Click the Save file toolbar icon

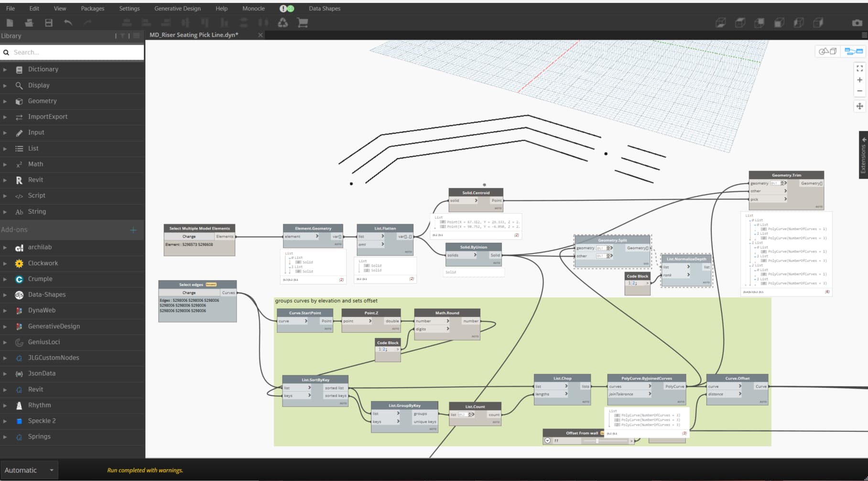pos(48,22)
